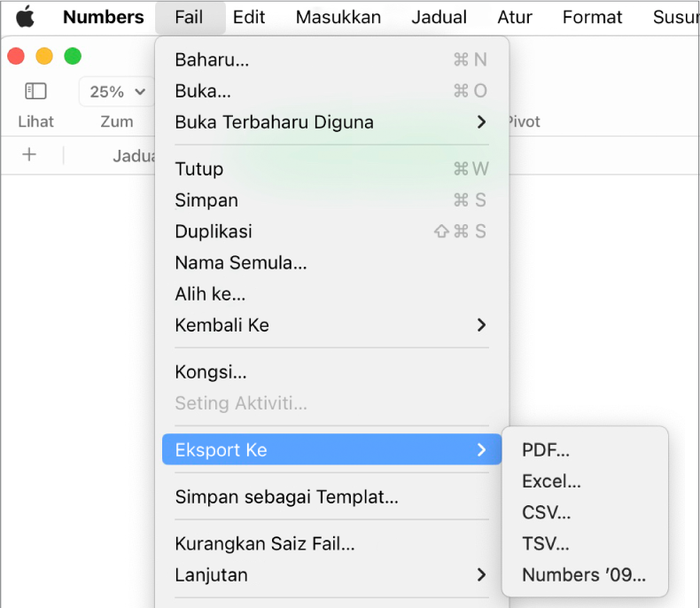Export to TSV…
The width and height of the screenshot is (700, 608).
point(585,543)
